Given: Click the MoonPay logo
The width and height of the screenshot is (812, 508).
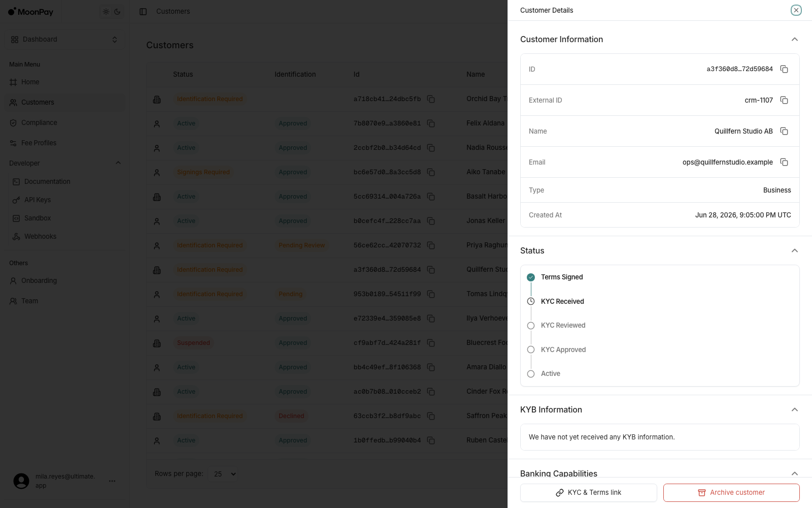Looking at the screenshot, I should point(30,12).
